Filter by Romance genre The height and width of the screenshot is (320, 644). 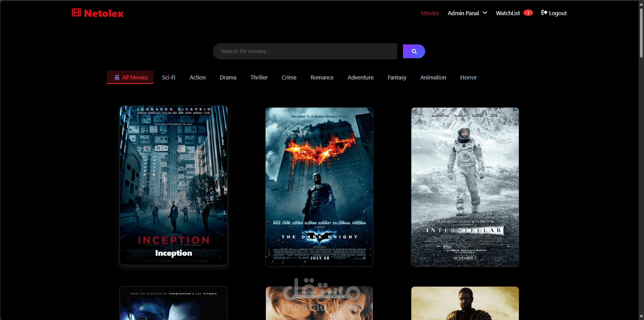point(322,77)
